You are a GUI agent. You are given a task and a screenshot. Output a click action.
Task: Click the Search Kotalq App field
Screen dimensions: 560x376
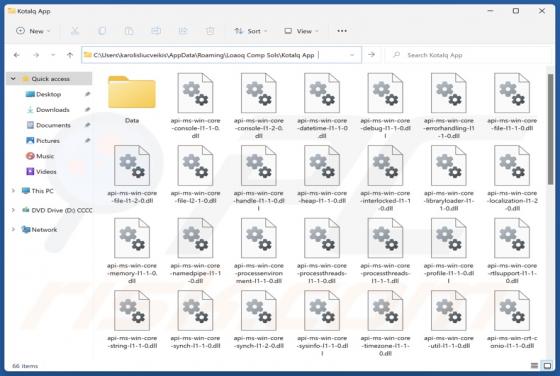click(470, 55)
